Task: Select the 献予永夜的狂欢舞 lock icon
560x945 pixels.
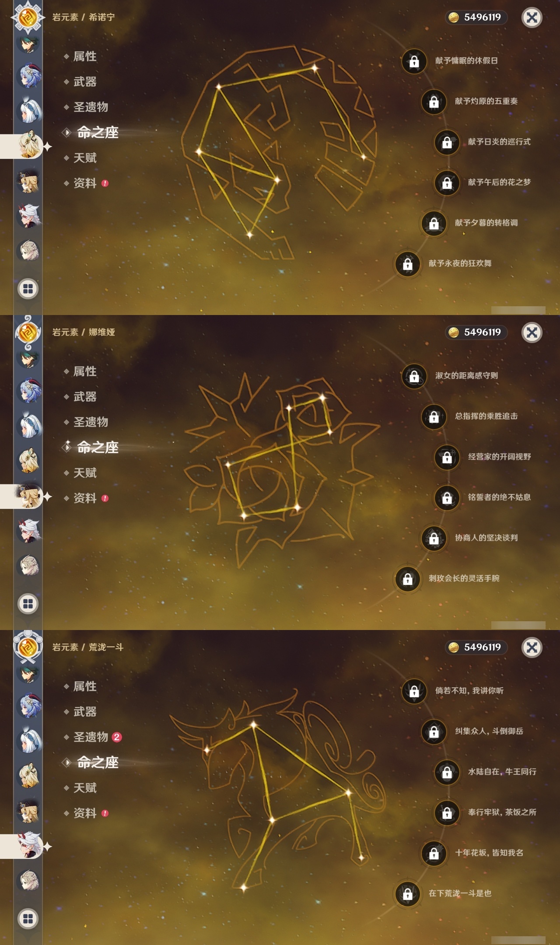Action: click(407, 264)
